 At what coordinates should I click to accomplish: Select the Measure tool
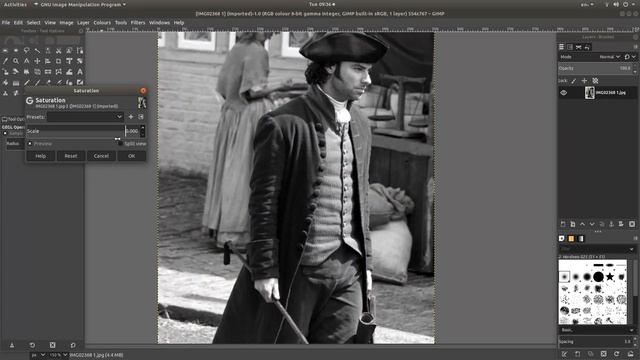[27, 61]
